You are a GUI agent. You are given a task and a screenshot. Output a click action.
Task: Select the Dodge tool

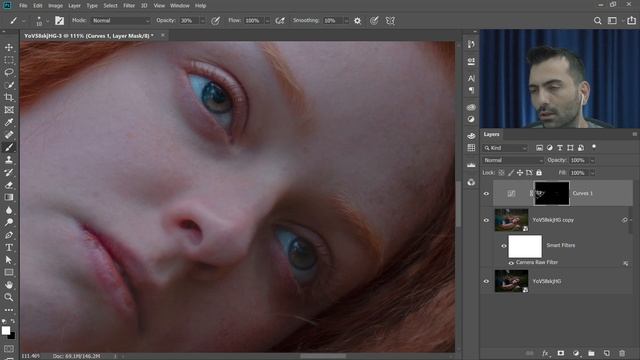coord(9,222)
